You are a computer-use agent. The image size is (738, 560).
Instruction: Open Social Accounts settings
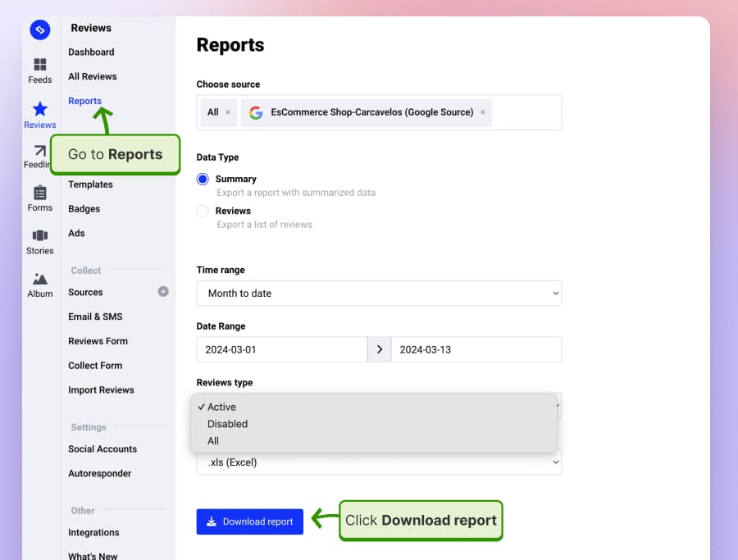pos(102,449)
